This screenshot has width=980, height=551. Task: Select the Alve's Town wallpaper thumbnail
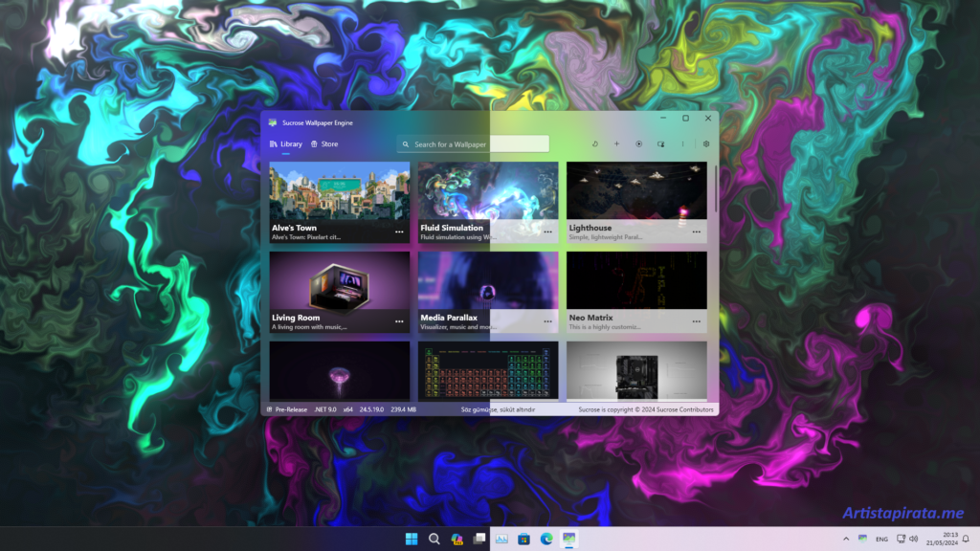tap(339, 191)
